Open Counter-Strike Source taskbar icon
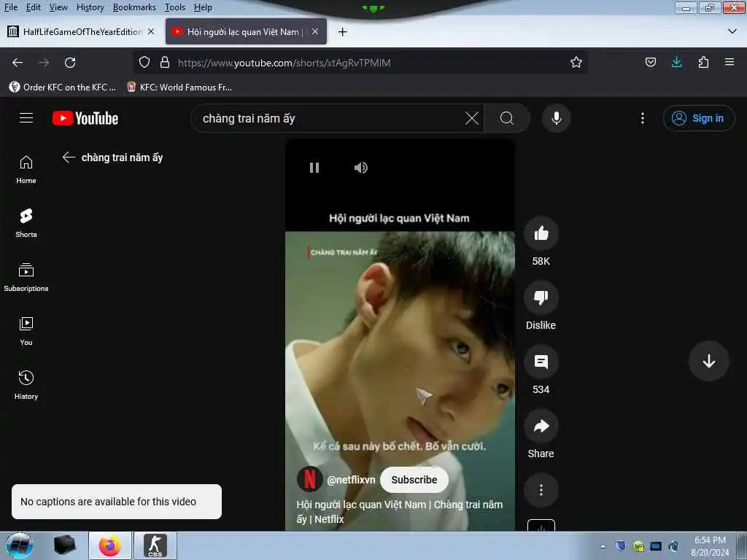 tap(155, 545)
